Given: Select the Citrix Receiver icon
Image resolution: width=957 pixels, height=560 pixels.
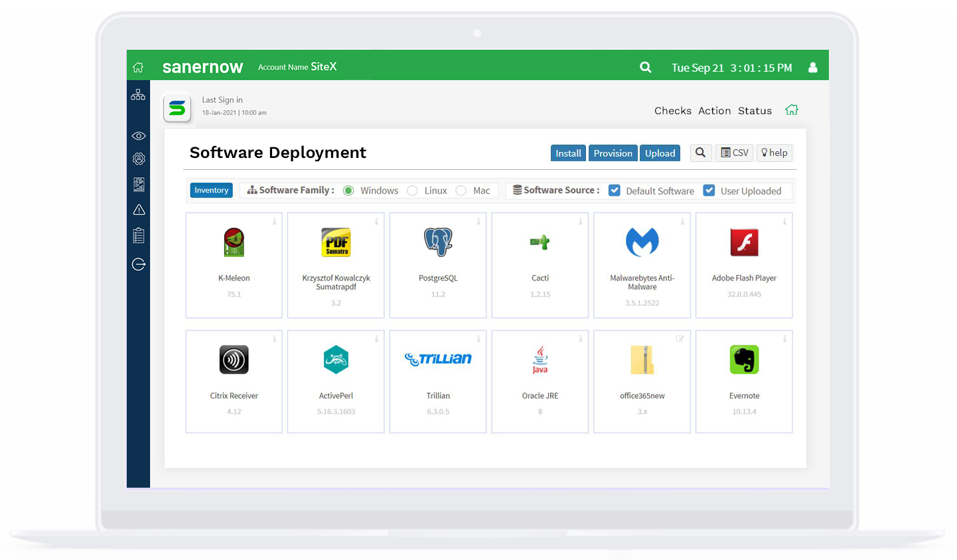Looking at the screenshot, I should (x=234, y=360).
